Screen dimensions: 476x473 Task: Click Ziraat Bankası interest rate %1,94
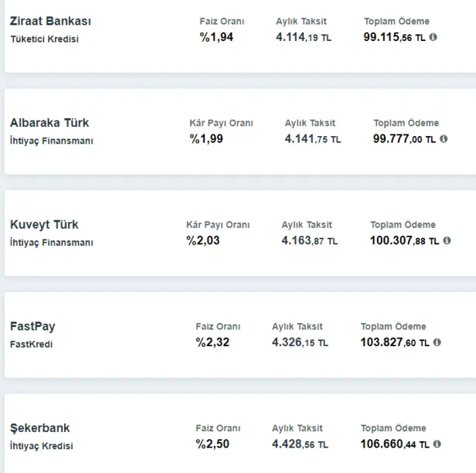[216, 36]
